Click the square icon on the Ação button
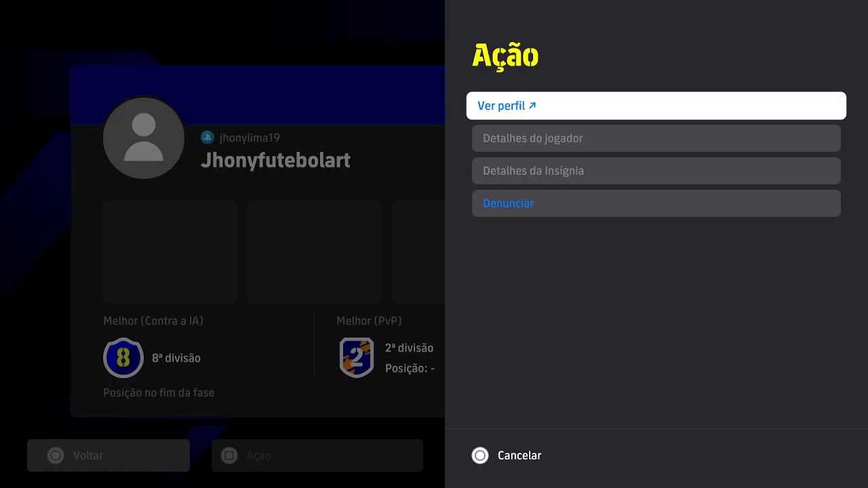 [229, 455]
